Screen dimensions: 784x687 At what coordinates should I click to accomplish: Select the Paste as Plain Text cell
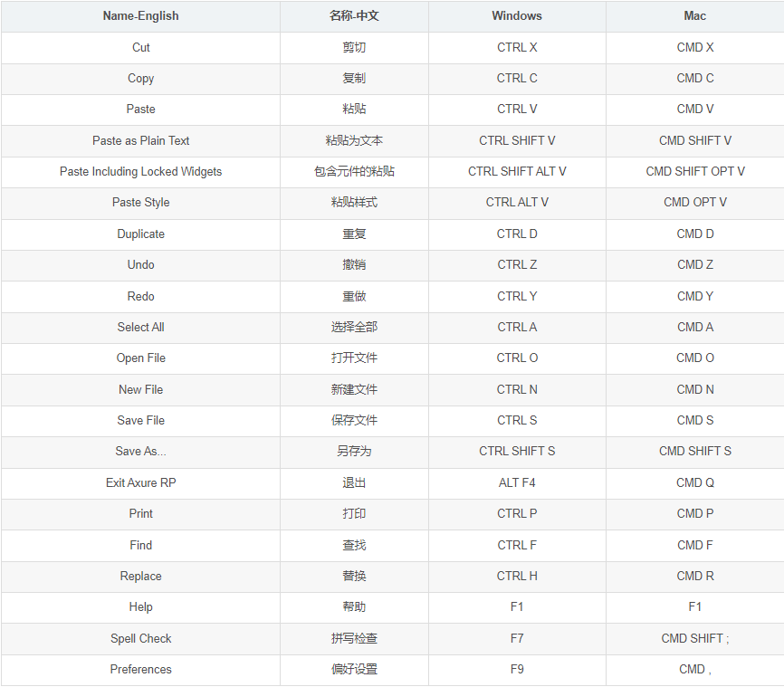click(x=140, y=140)
